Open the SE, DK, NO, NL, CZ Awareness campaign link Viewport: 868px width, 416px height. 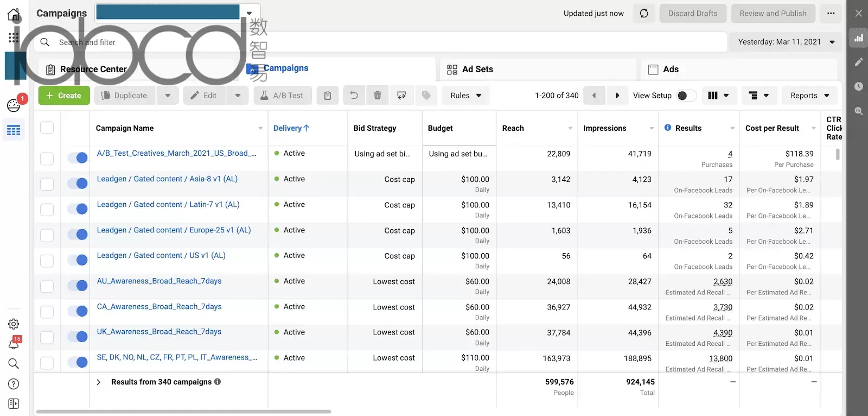177,357
